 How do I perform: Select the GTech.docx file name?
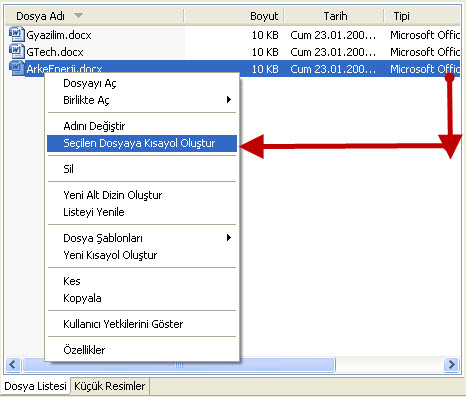[x=55, y=52]
